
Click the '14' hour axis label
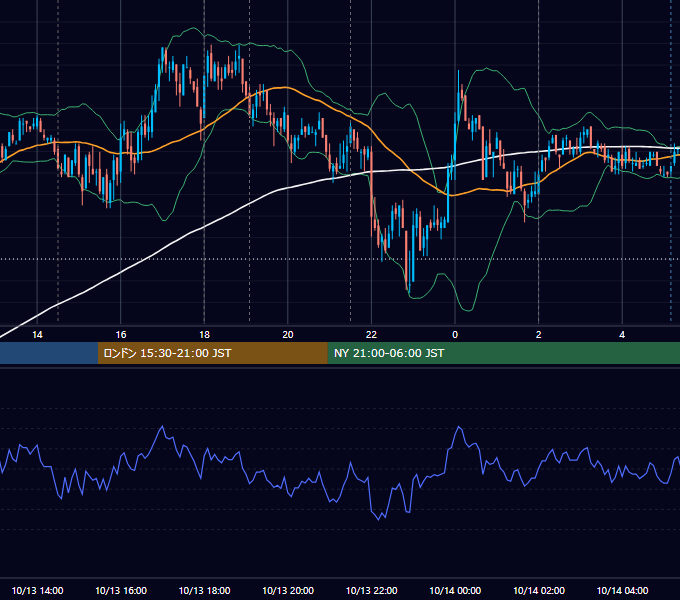37,335
